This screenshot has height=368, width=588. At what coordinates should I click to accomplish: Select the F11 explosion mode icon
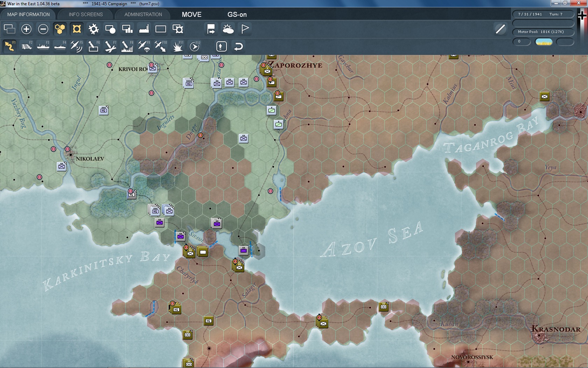click(177, 46)
